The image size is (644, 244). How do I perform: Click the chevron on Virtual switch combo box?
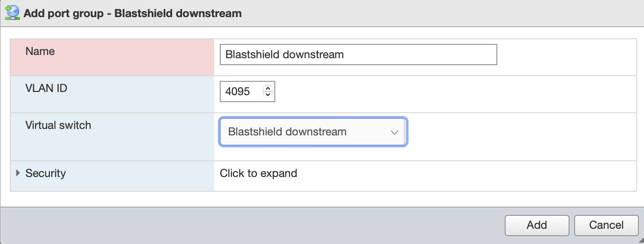pos(394,133)
